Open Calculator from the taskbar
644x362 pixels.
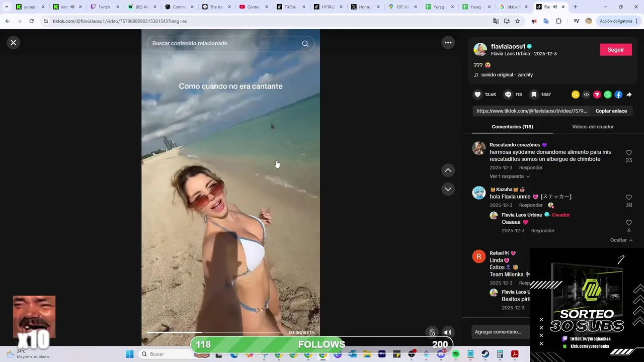click(500, 354)
